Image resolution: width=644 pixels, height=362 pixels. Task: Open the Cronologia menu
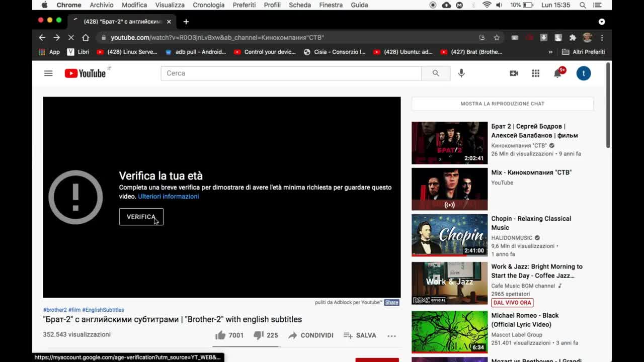[x=209, y=5]
